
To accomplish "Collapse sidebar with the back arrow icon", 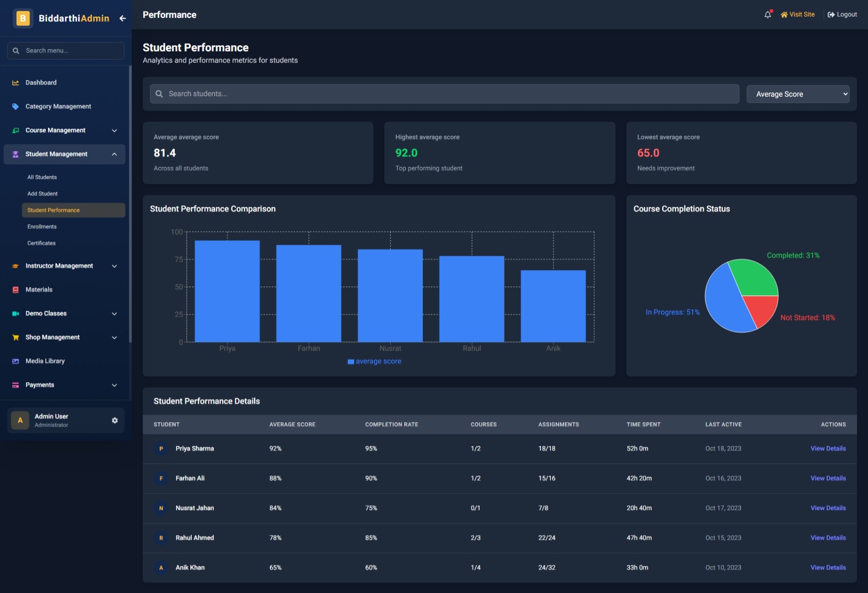I will point(122,18).
